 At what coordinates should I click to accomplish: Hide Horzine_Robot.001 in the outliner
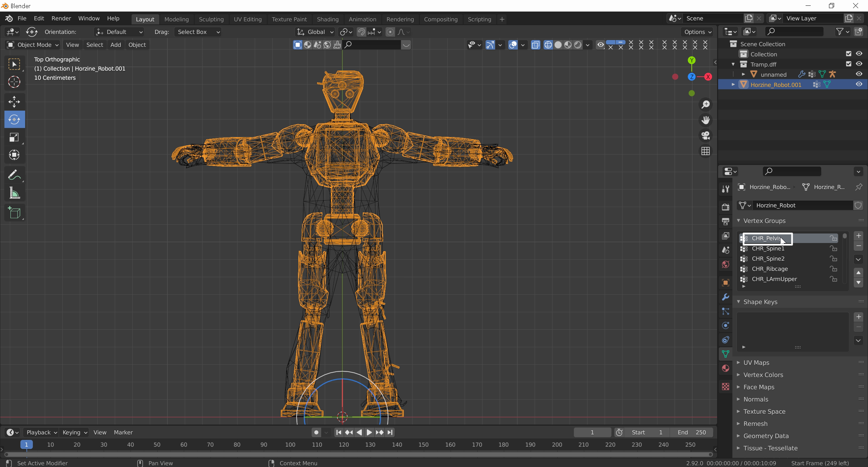pos(859,85)
